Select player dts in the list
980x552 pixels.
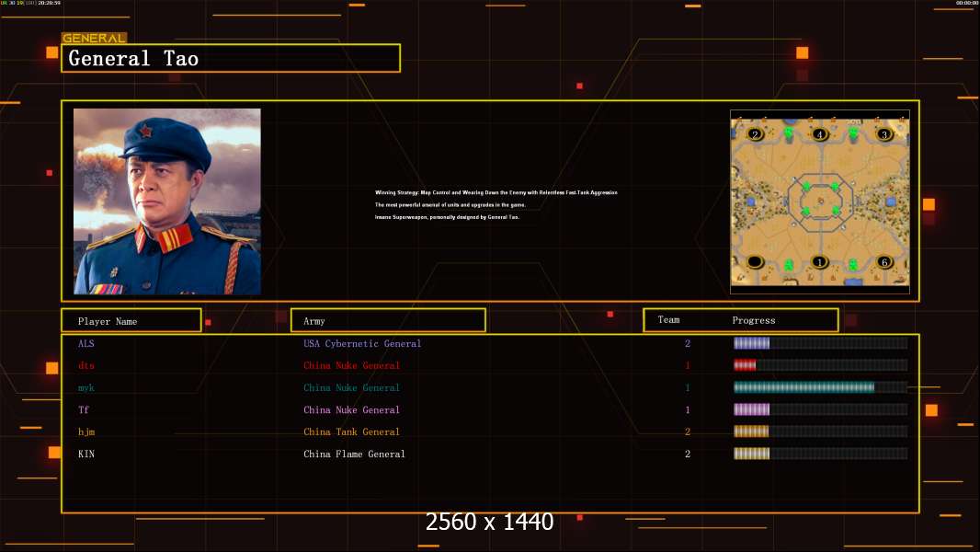[x=86, y=366]
